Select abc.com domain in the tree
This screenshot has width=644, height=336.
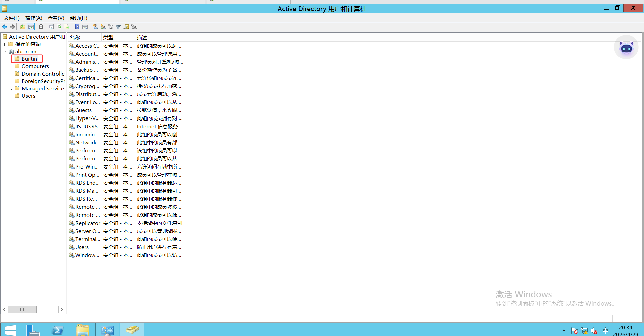pos(26,52)
